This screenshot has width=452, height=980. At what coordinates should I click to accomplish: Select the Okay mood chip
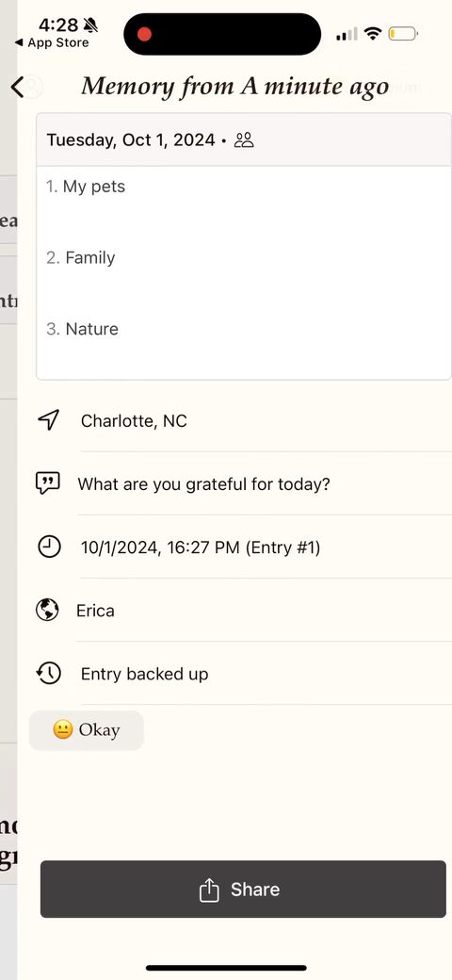pos(86,730)
